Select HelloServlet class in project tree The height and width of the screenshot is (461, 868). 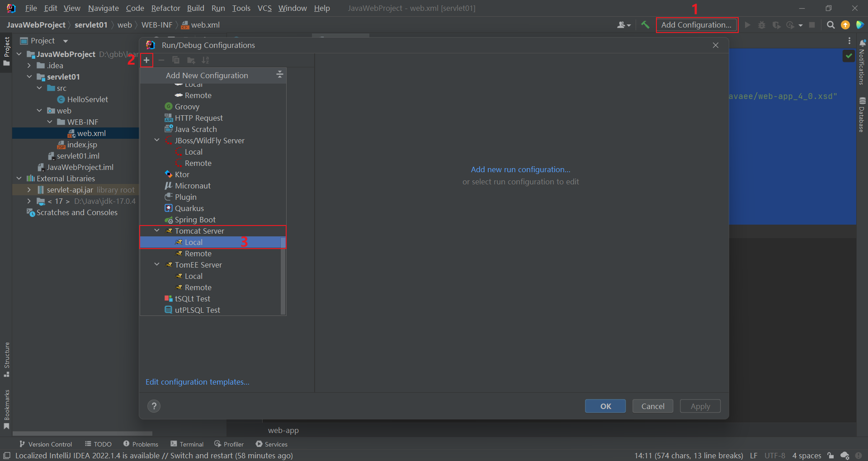coord(83,99)
